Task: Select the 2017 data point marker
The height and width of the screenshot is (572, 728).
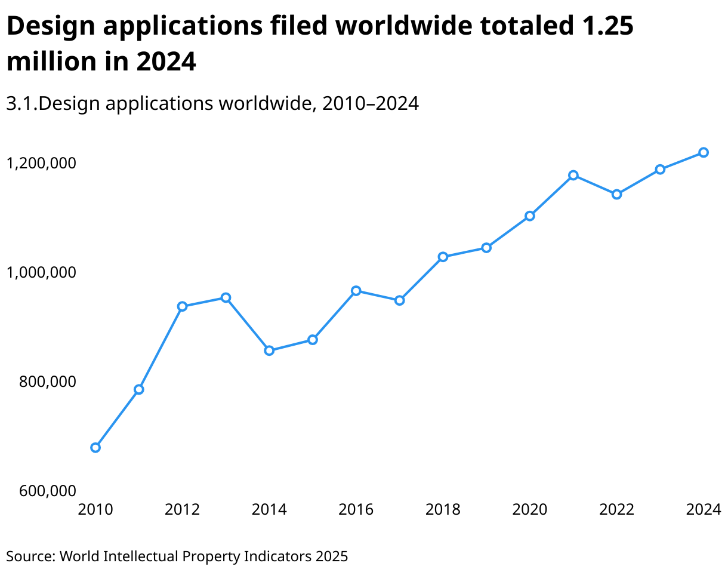Action: [x=399, y=300]
